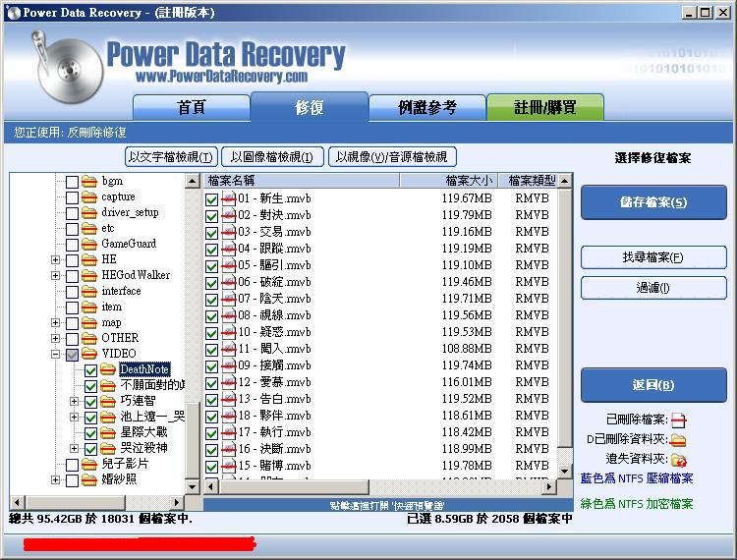
Task: Click the DeathNote deleted folder icon
Action: 108,369
